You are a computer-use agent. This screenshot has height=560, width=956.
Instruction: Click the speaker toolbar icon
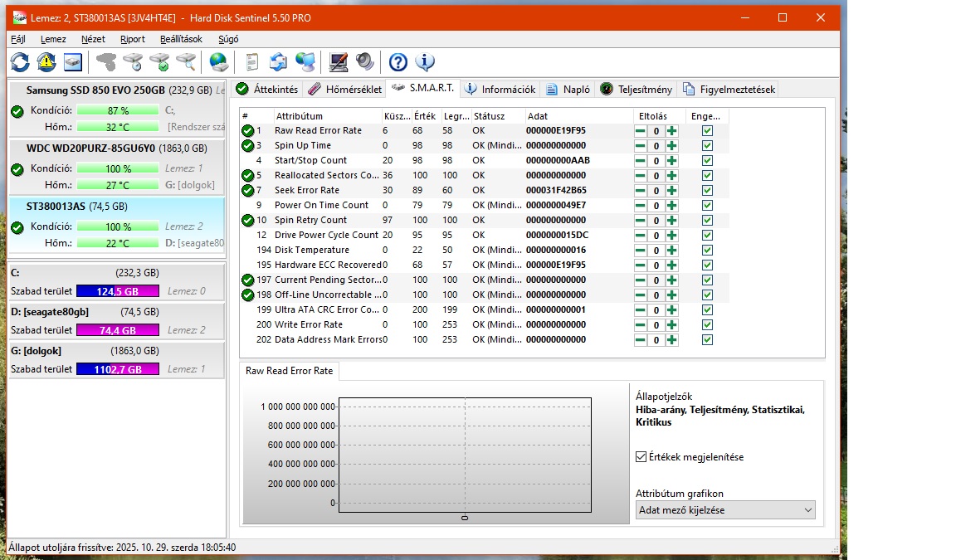tap(364, 62)
